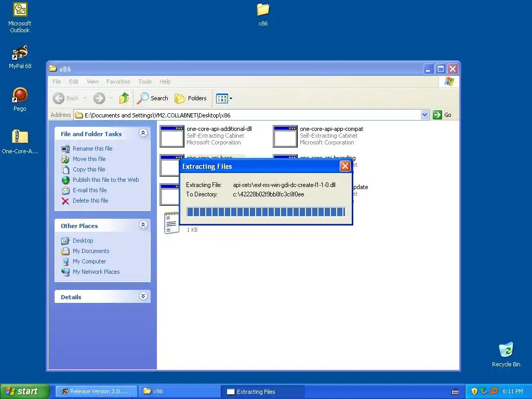Go to My Network Places link
Screen dimensions: 532x399
[x=96, y=272]
